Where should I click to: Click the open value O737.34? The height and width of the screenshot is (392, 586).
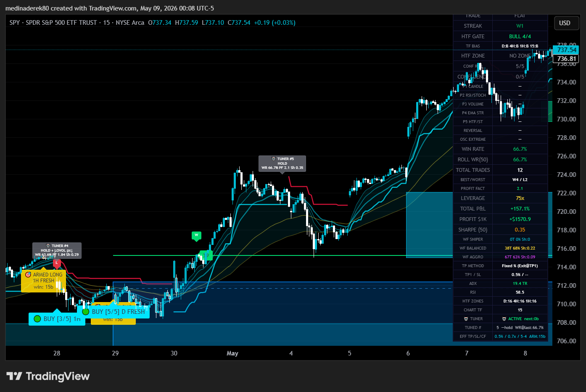tap(160, 23)
